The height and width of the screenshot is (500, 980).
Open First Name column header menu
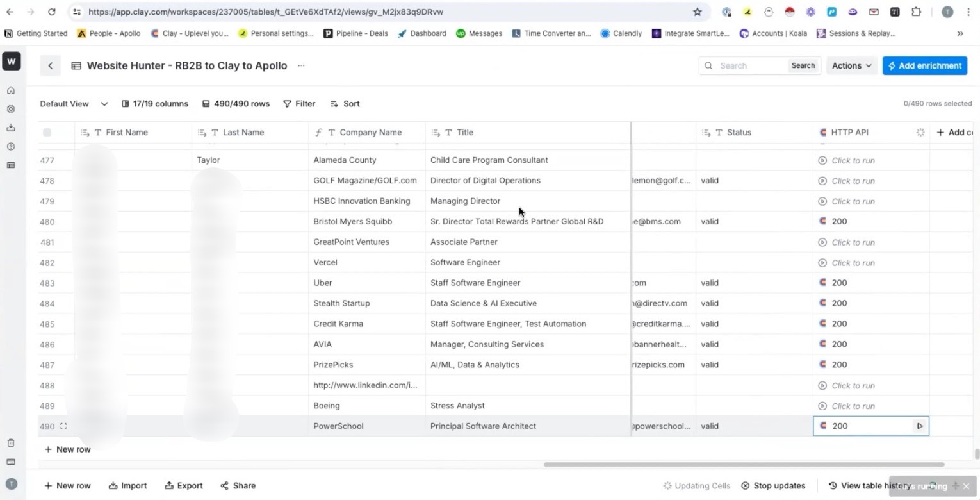[x=133, y=133]
